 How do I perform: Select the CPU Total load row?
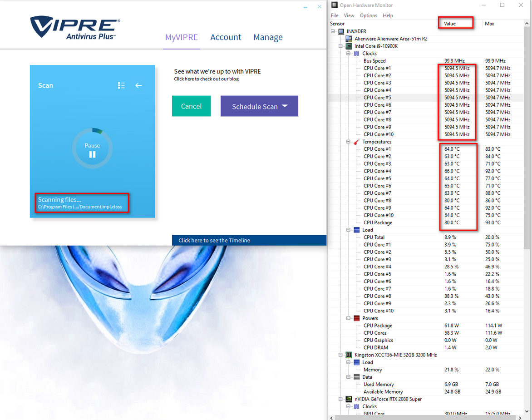pos(426,237)
